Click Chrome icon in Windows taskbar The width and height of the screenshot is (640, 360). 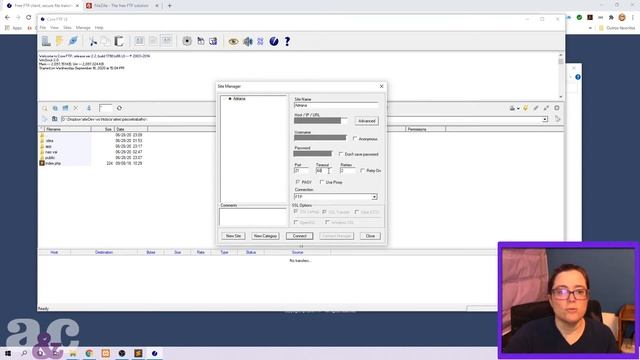point(89,353)
